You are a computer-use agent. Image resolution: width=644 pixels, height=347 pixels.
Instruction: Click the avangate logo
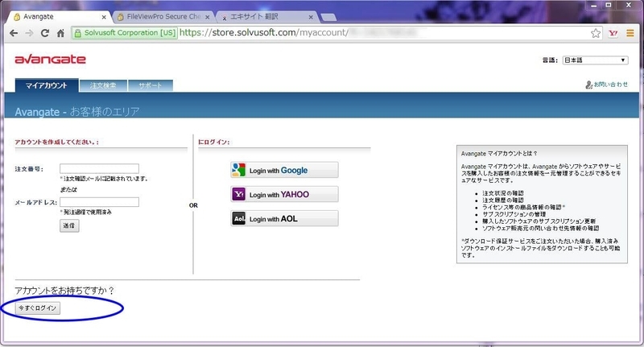click(x=50, y=59)
